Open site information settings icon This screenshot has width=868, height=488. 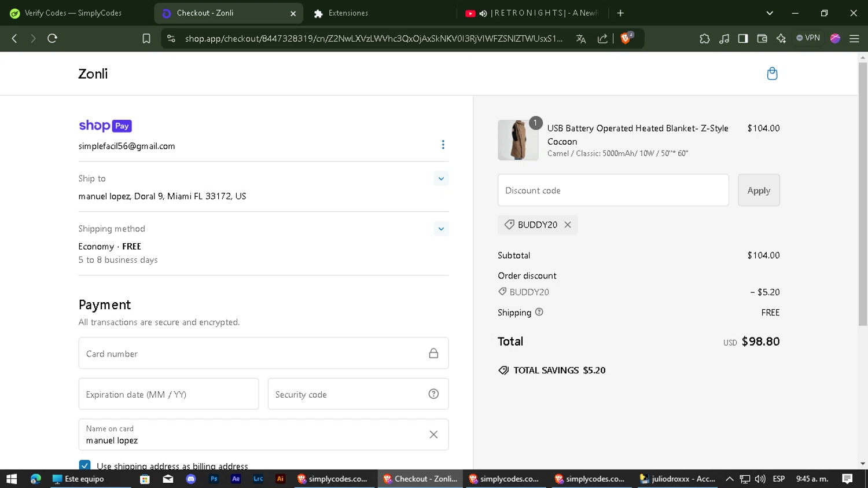(171, 38)
